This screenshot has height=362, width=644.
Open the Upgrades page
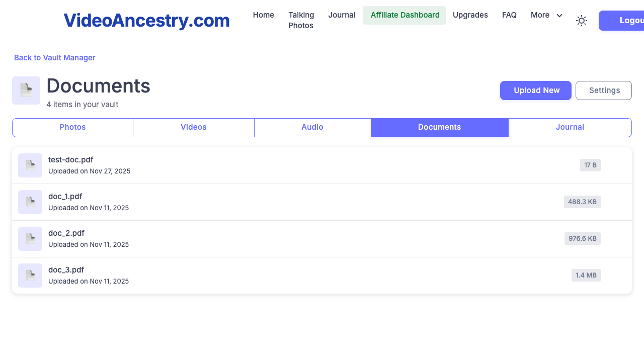[470, 15]
